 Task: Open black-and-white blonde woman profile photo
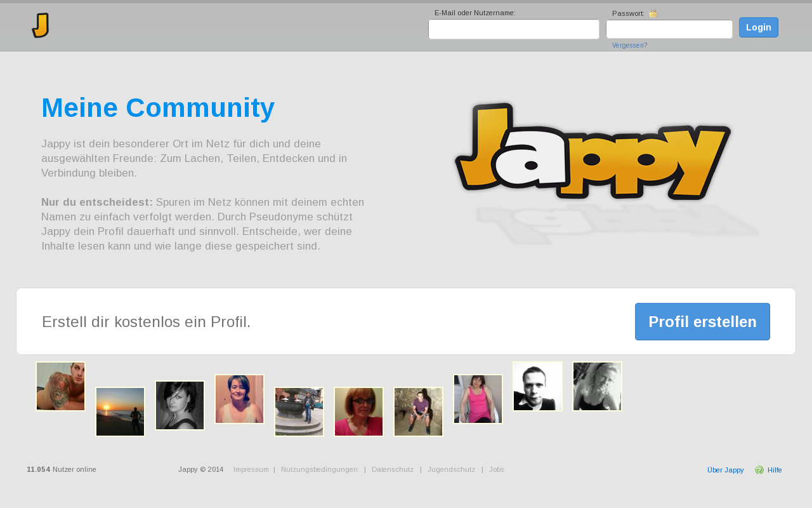597,386
